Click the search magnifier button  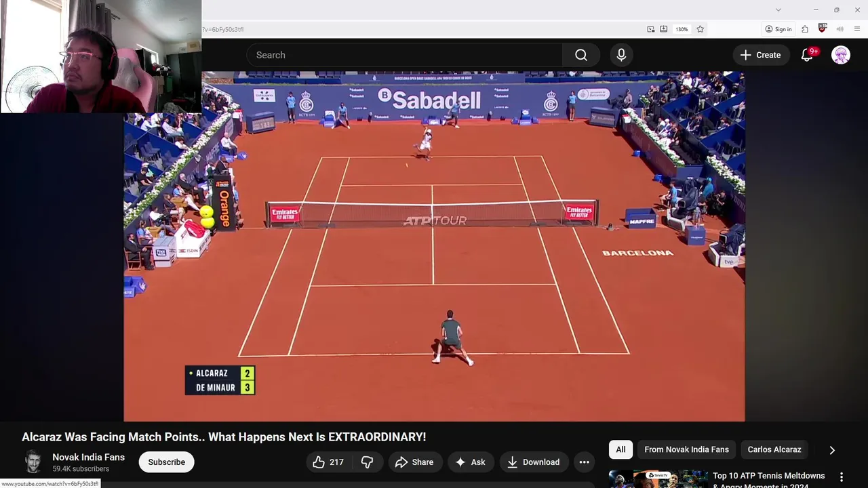(581, 55)
